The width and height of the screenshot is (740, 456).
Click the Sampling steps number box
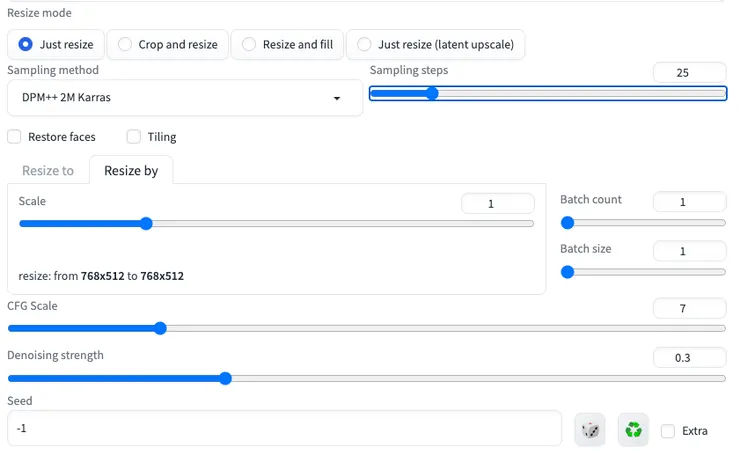[689, 72]
